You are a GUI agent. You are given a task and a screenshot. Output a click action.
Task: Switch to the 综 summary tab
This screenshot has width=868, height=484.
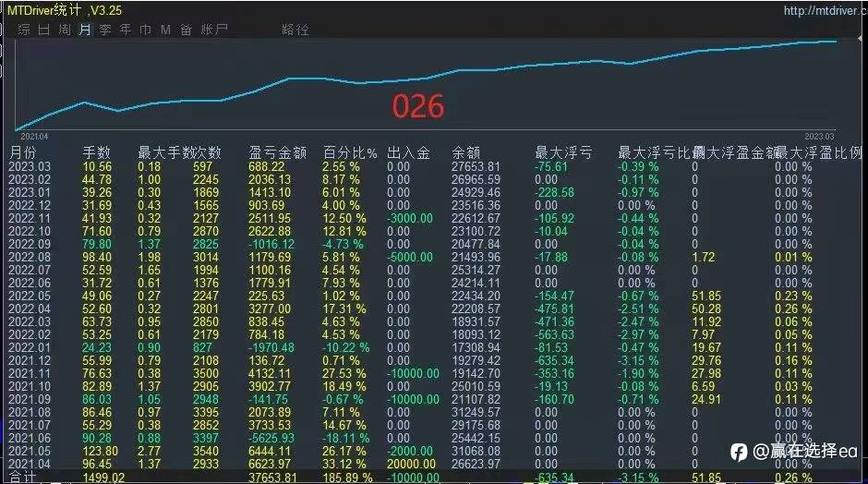(24, 30)
